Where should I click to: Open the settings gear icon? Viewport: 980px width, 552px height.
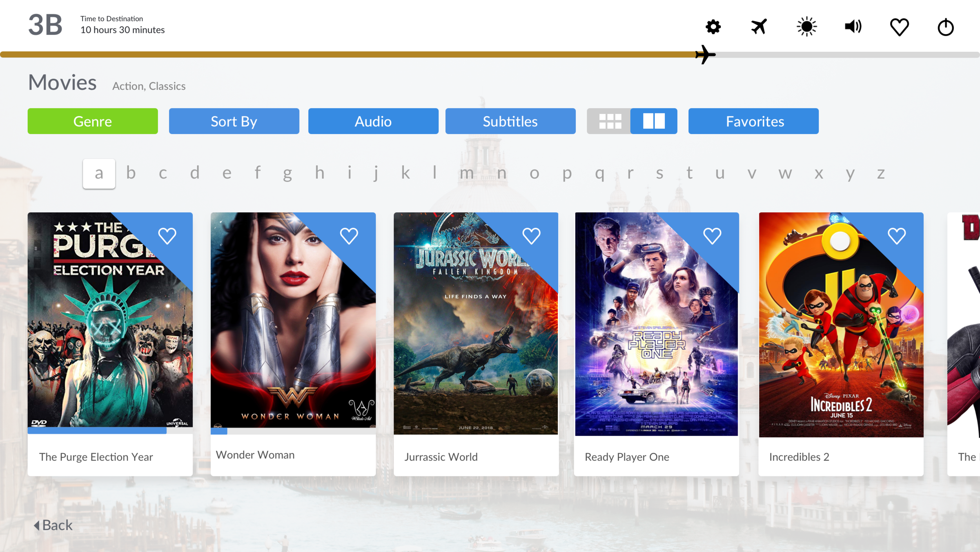[x=713, y=27]
